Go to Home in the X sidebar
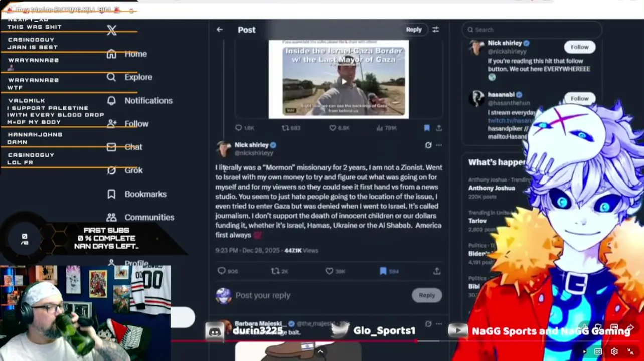Viewport: 644px width, 361px height. click(x=127, y=54)
